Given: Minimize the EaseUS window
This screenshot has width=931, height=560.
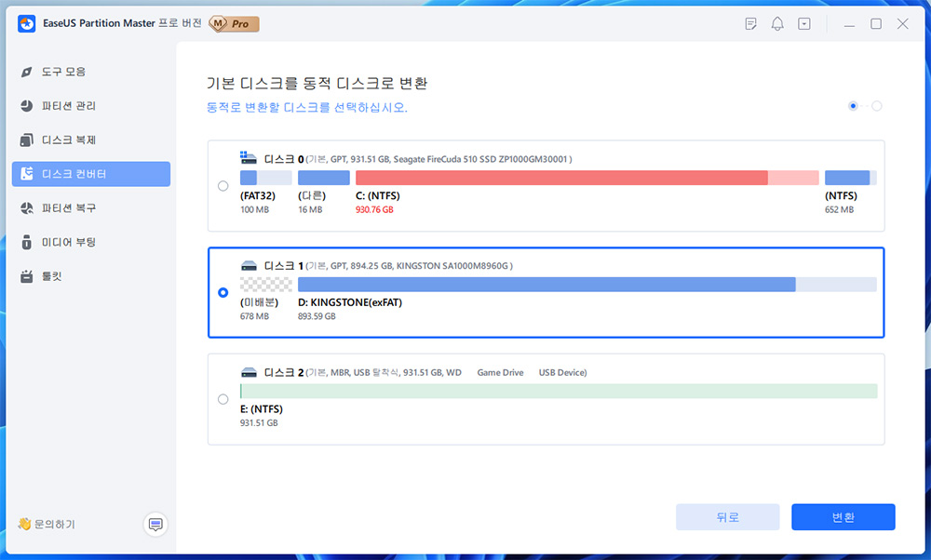Looking at the screenshot, I should tap(850, 24).
